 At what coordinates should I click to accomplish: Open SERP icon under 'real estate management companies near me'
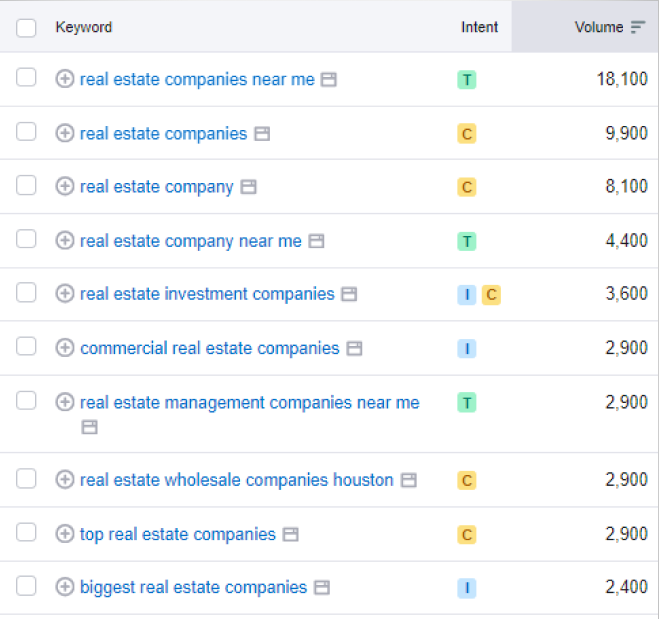(89, 427)
